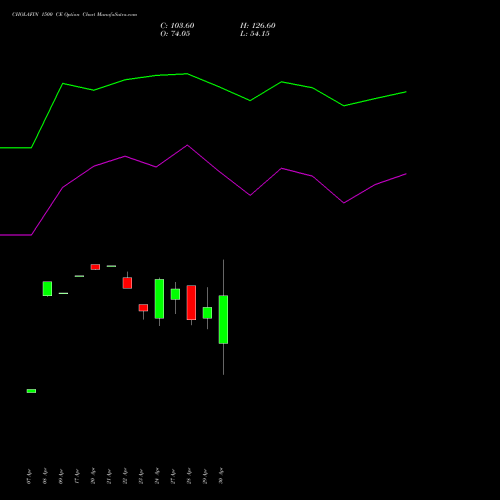
Task: Select the tall red candle for 28 Apr
Action: 191,302
